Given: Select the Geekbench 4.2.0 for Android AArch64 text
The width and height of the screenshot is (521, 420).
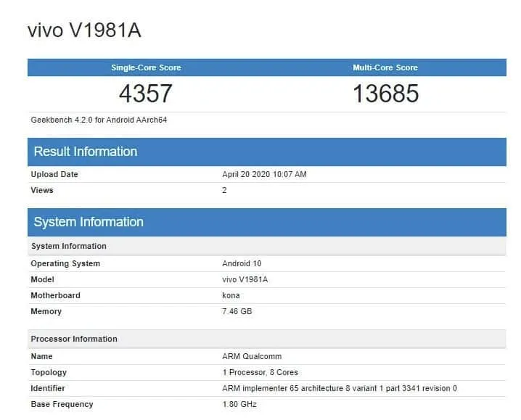Looking at the screenshot, I should pos(99,120).
